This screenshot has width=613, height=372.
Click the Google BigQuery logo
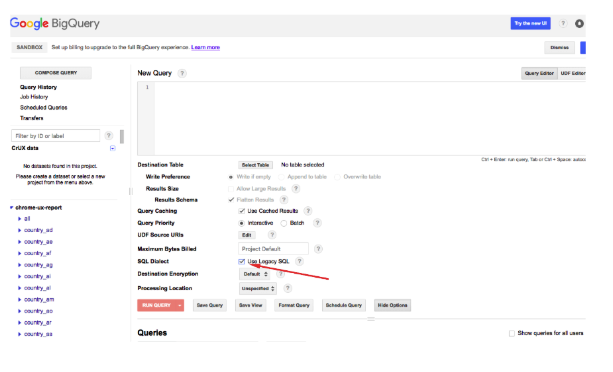[x=55, y=23]
